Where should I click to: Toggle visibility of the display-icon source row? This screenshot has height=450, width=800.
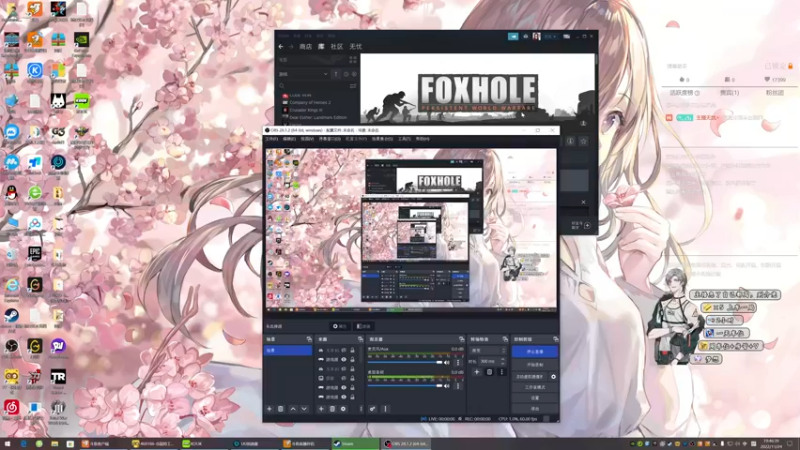tap(343, 378)
